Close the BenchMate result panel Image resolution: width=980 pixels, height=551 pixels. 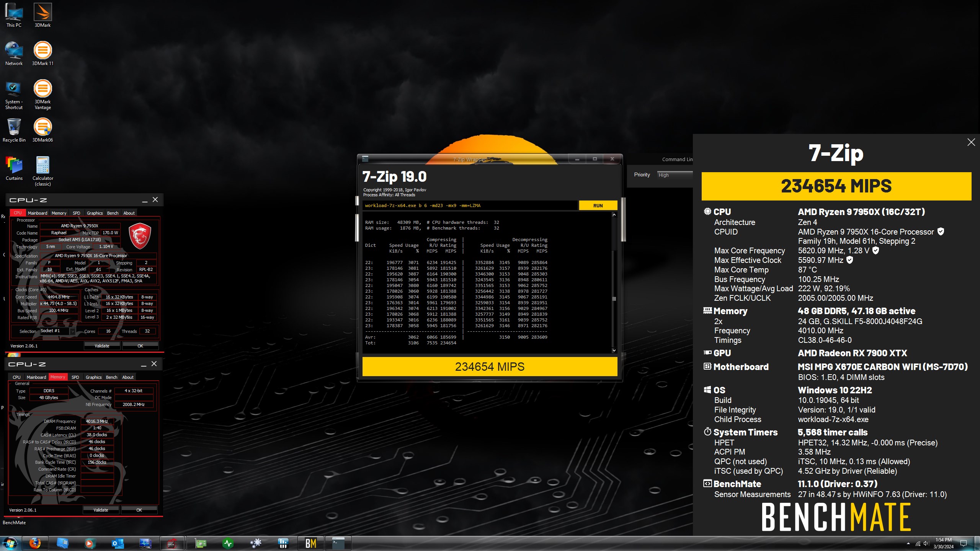point(971,142)
